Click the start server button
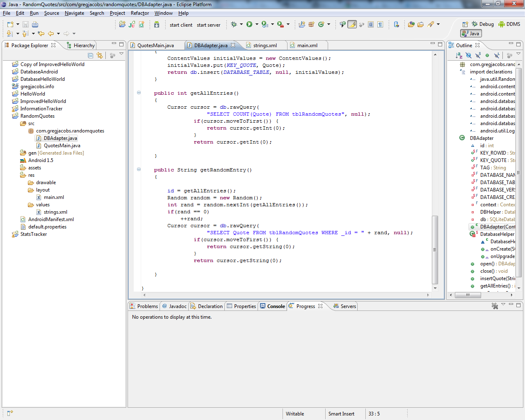 pos(208,25)
